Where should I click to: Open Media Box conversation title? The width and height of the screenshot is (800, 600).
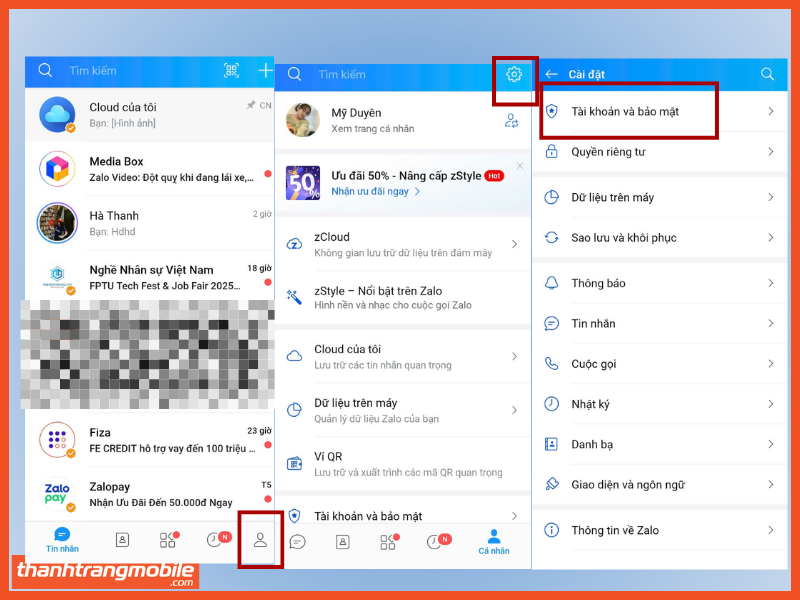pyautogui.click(x=116, y=161)
